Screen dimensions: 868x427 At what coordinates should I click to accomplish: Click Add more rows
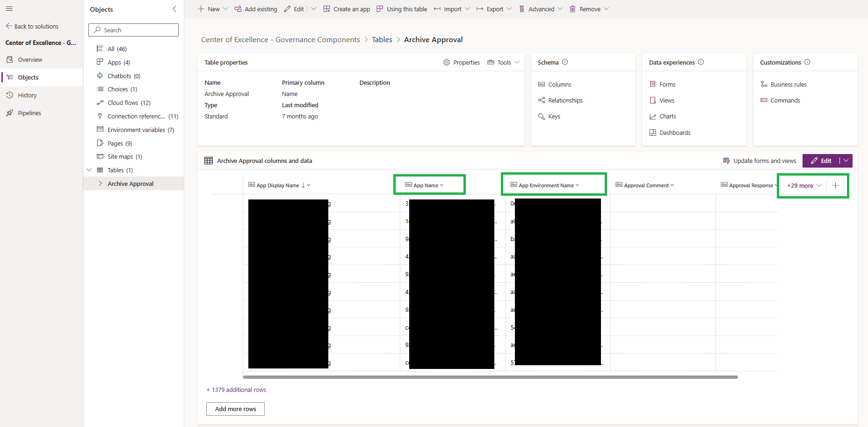235,409
